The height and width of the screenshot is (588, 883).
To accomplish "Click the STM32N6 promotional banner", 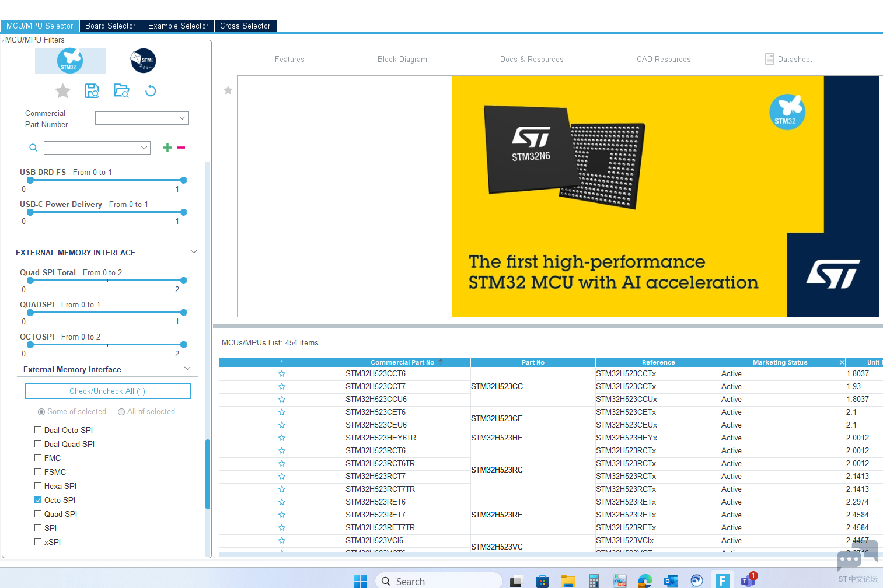I will 665,197.
